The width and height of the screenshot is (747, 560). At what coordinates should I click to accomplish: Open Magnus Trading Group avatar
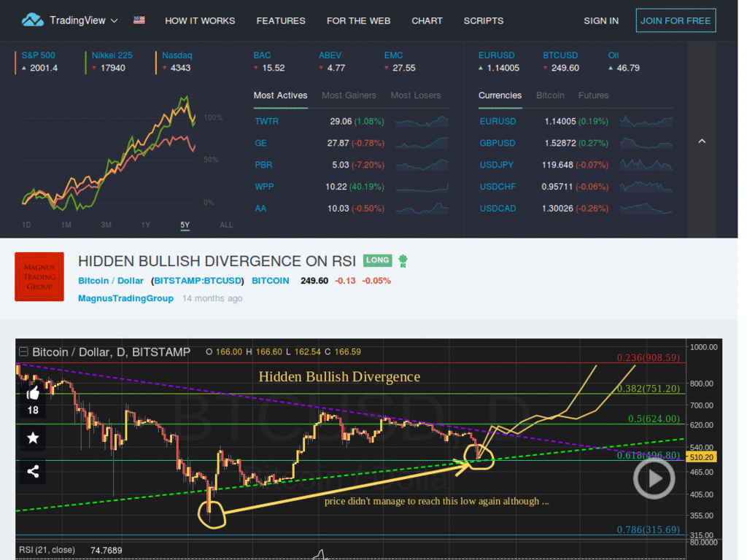tap(39, 276)
